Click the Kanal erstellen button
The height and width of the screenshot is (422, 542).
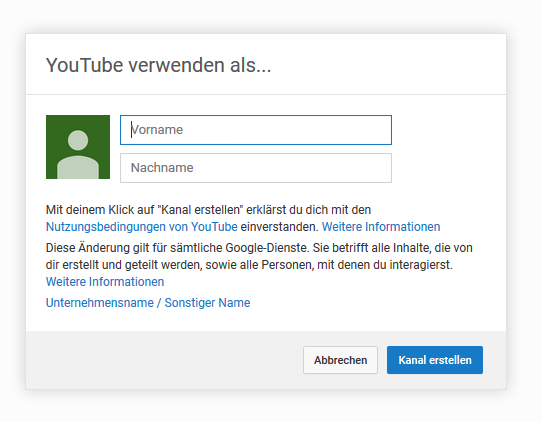click(435, 360)
